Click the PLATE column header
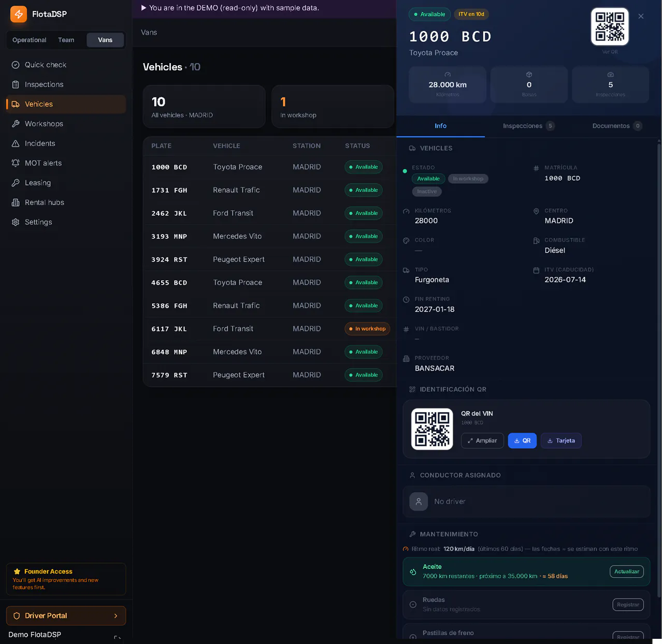The width and height of the screenshot is (662, 644). click(162, 146)
